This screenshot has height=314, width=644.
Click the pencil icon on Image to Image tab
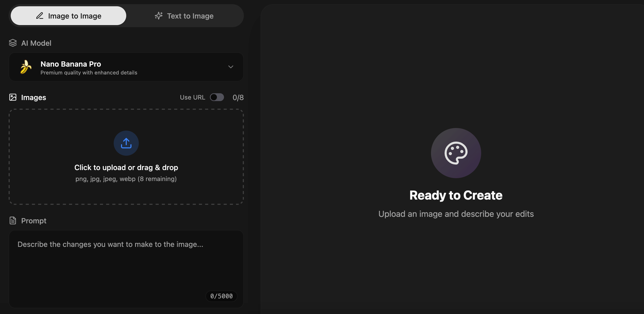(40, 16)
